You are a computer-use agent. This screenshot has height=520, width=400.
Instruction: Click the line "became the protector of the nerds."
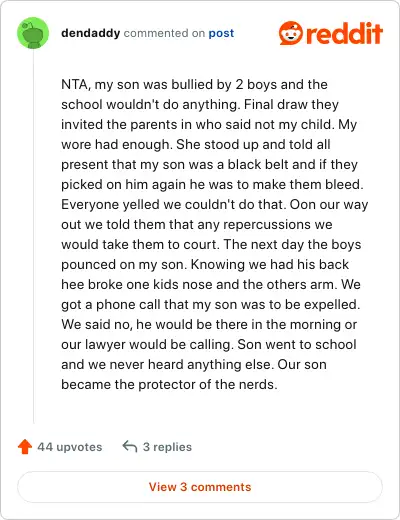[169, 385]
